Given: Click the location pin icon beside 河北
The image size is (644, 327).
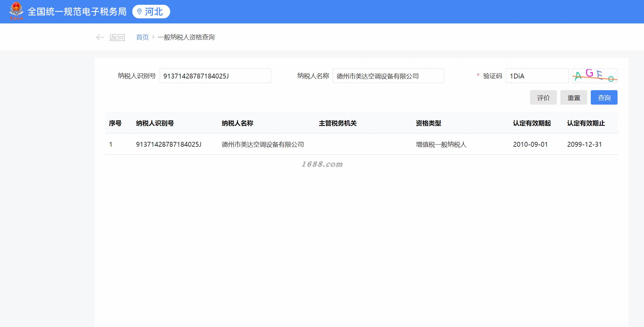Looking at the screenshot, I should (x=139, y=12).
